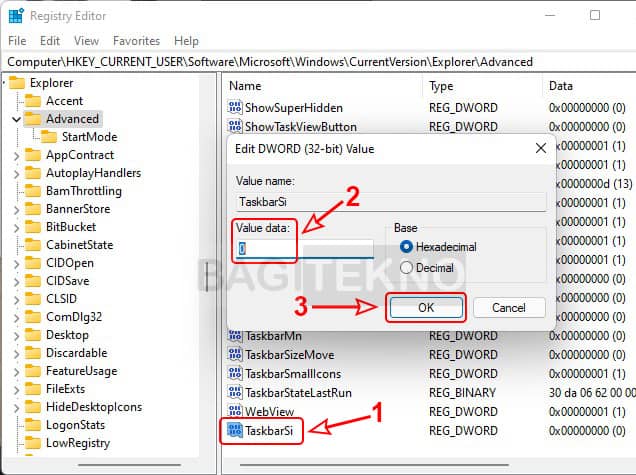Click the Type column header
The height and width of the screenshot is (475, 636).
[483, 86]
